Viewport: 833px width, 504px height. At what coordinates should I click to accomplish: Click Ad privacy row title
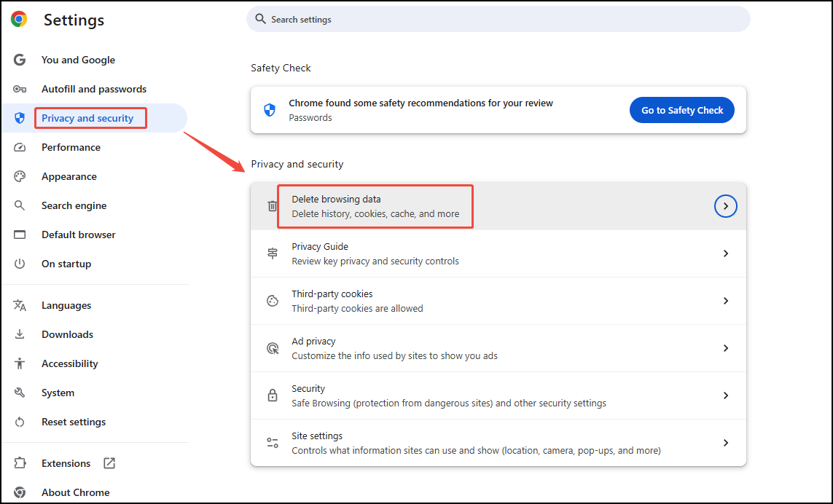point(313,341)
